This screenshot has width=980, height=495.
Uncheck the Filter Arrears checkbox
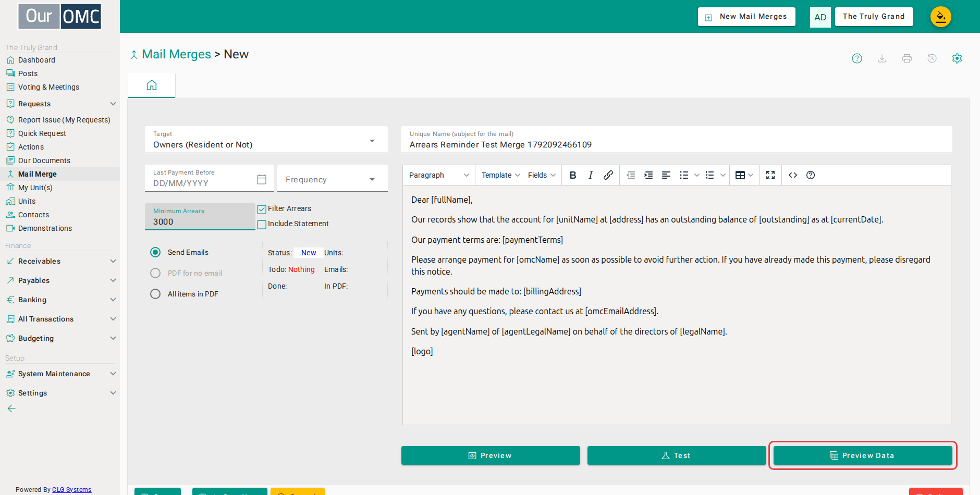[262, 209]
